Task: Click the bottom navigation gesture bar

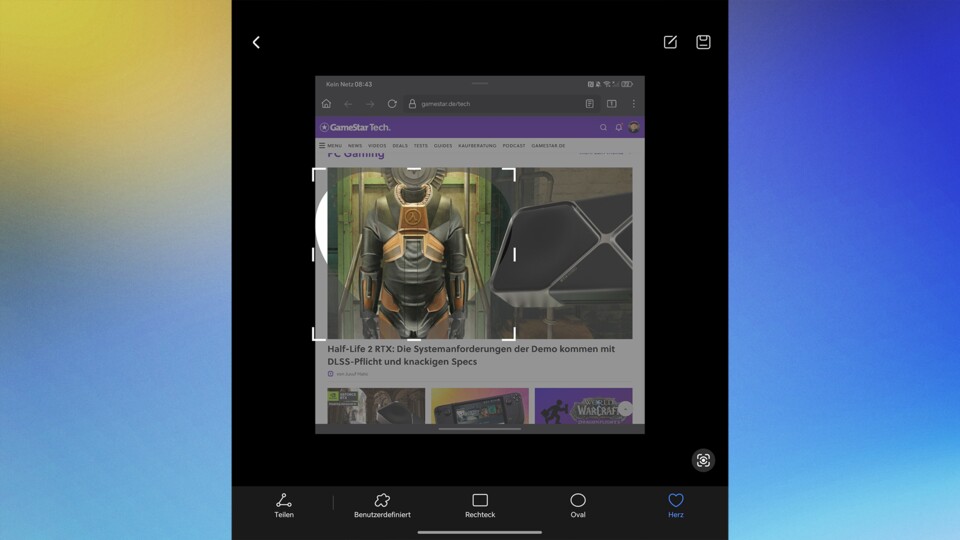Action: point(480,532)
